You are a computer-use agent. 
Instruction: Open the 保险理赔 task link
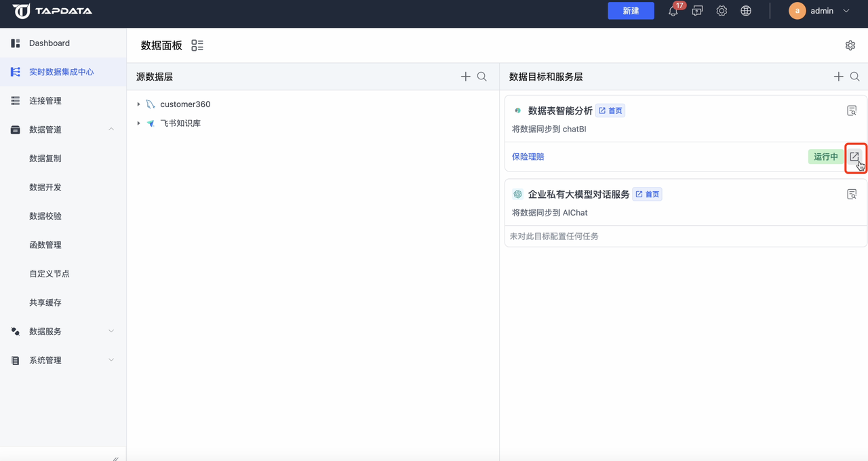[528, 157]
